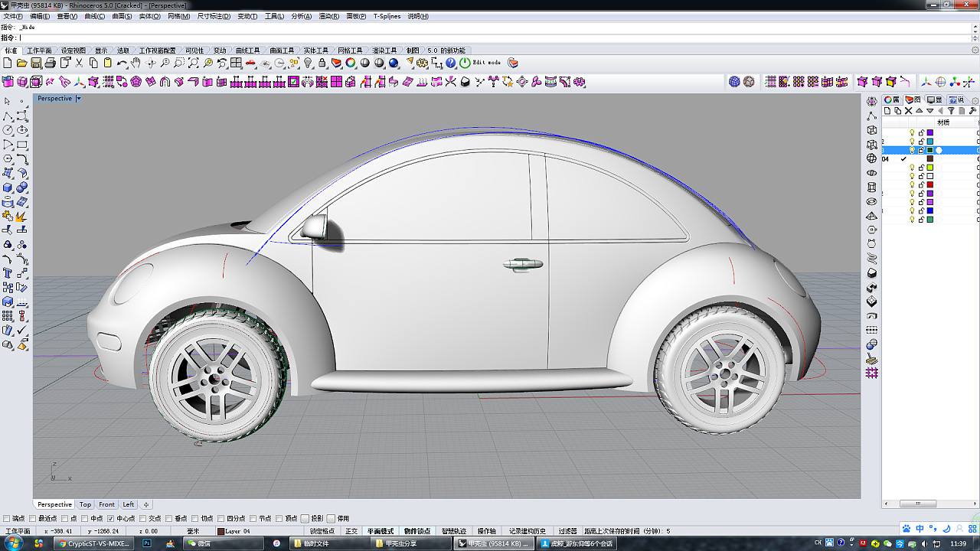The width and height of the screenshot is (980, 551).
Task: Click the Open file folder icon
Action: [21, 63]
